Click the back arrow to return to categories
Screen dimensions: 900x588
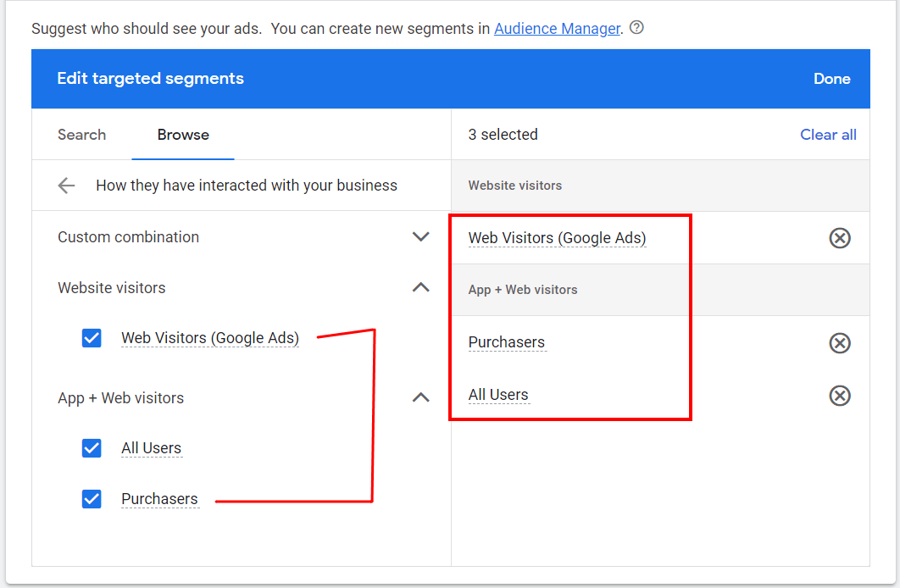[66, 186]
